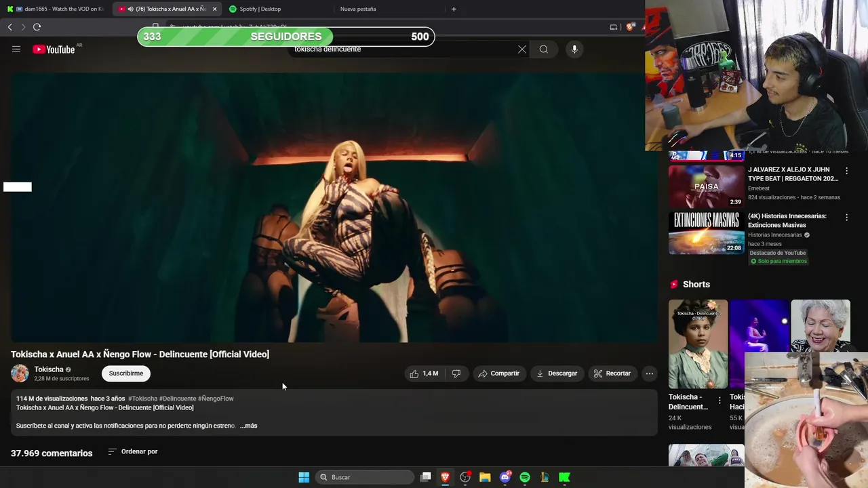Open the cast icon in browser toolbar
This screenshot has width=868, height=488.
tap(614, 27)
